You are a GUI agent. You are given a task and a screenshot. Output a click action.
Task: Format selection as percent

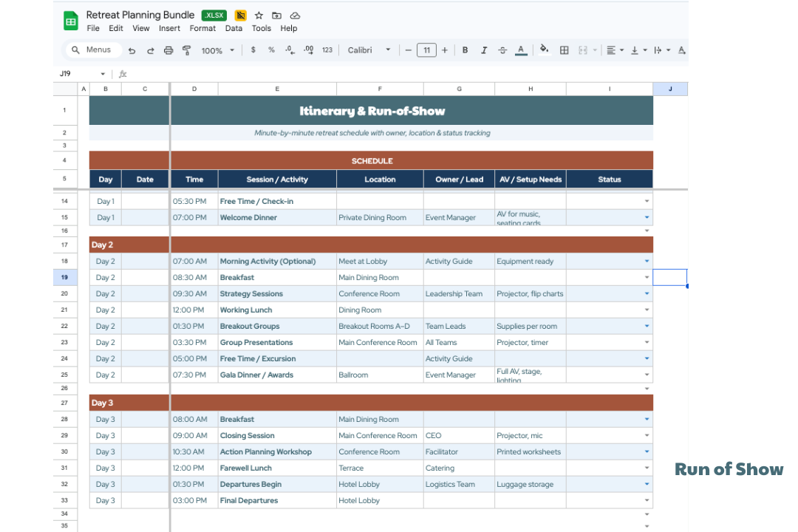(x=270, y=50)
